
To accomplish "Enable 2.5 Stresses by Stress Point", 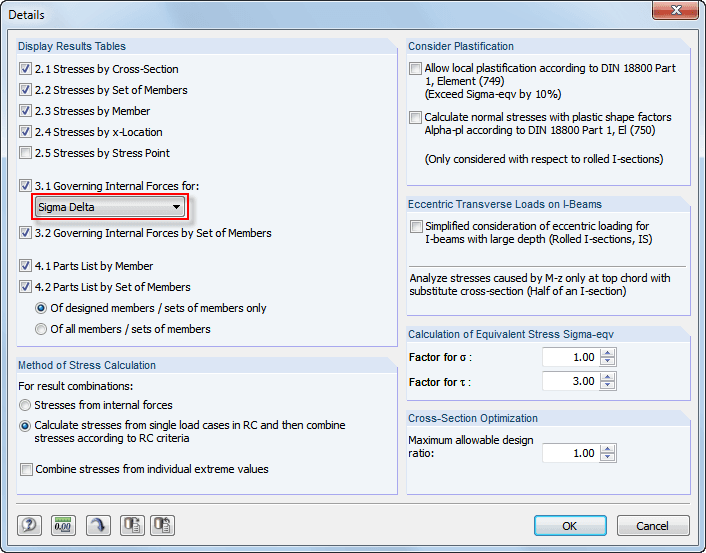I will pyautogui.click(x=25, y=153).
